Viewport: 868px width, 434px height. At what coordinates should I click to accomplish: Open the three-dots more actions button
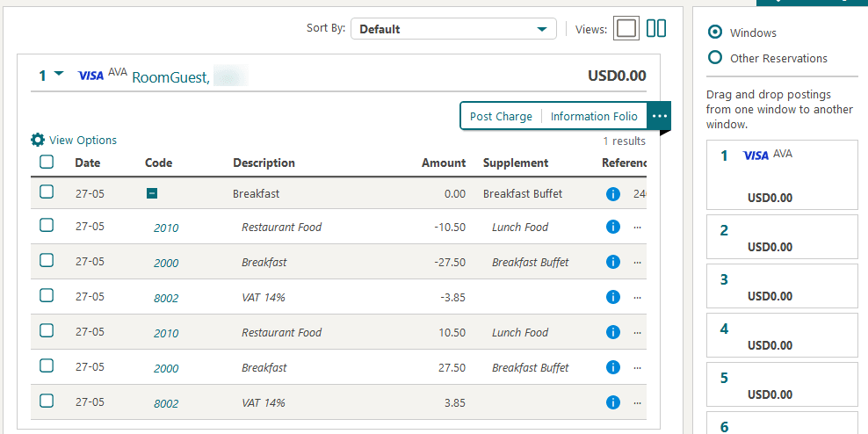coord(659,116)
